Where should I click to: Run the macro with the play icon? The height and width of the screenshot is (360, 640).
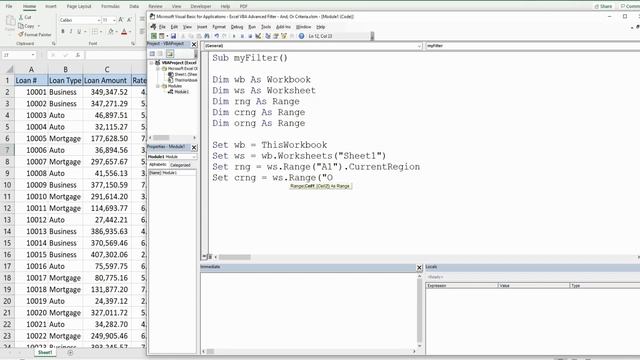coord(234,36)
